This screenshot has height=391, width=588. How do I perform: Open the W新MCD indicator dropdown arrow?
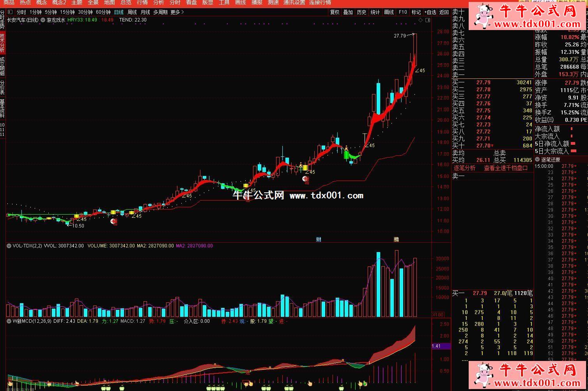[x=9, y=321]
